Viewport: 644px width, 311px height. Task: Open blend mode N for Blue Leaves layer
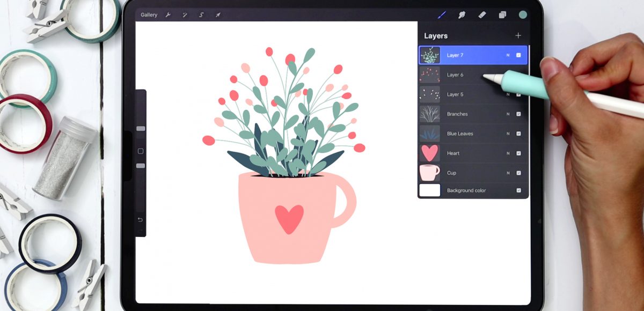click(x=508, y=134)
